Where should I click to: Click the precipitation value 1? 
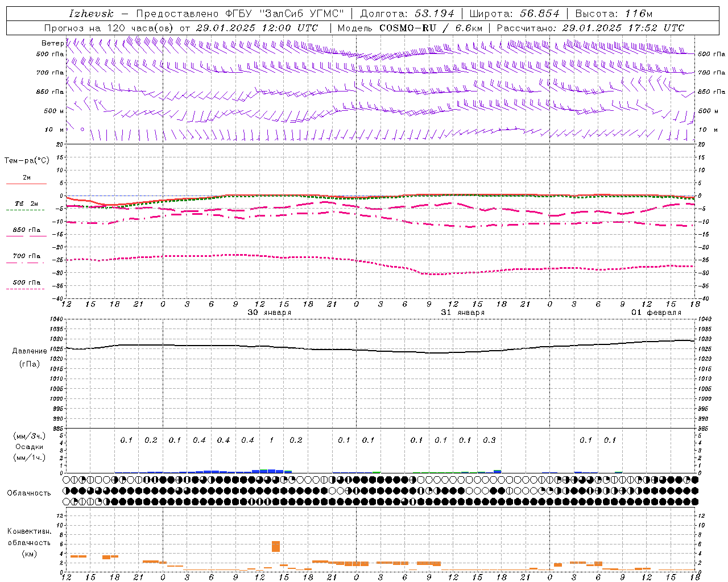[271, 440]
